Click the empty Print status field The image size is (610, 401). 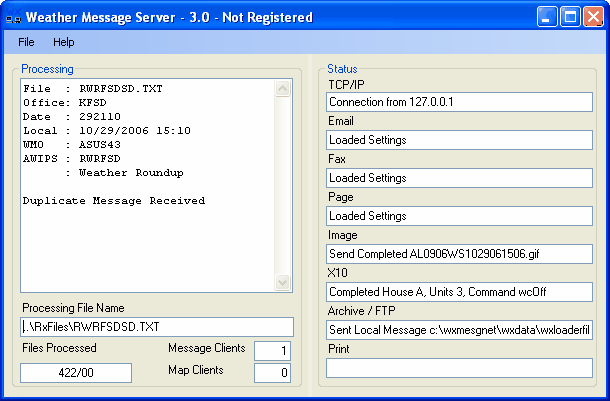point(460,368)
